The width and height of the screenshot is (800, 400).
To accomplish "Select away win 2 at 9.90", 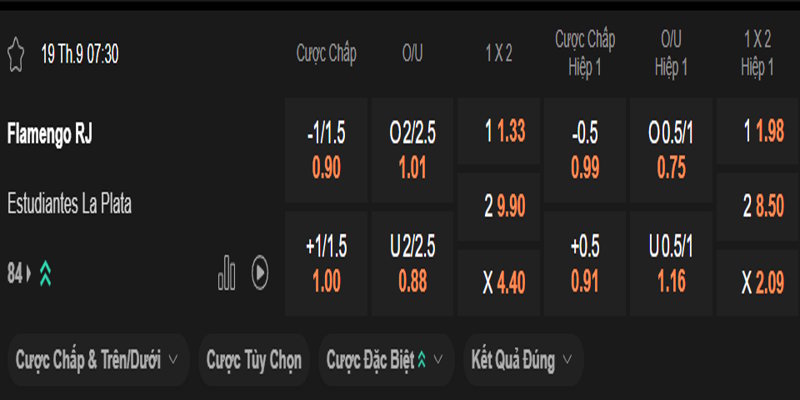I will (x=498, y=207).
